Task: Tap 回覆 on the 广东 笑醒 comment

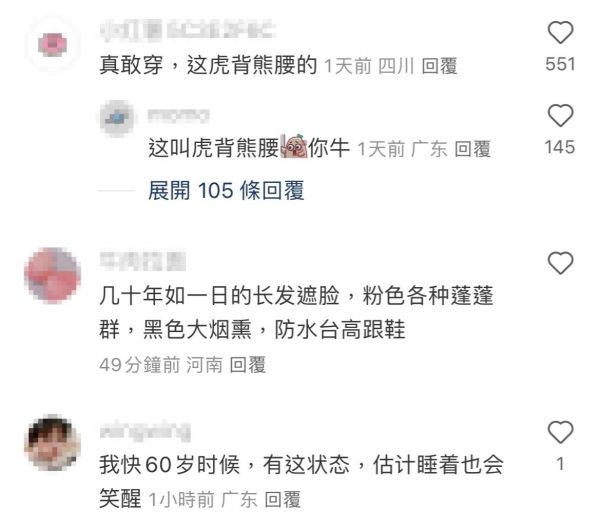Action: coord(282,500)
